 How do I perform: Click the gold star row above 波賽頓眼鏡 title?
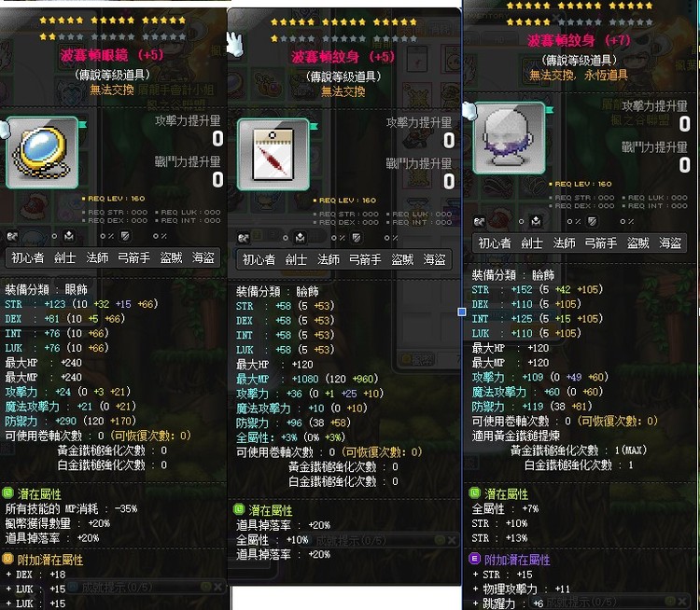(113, 21)
